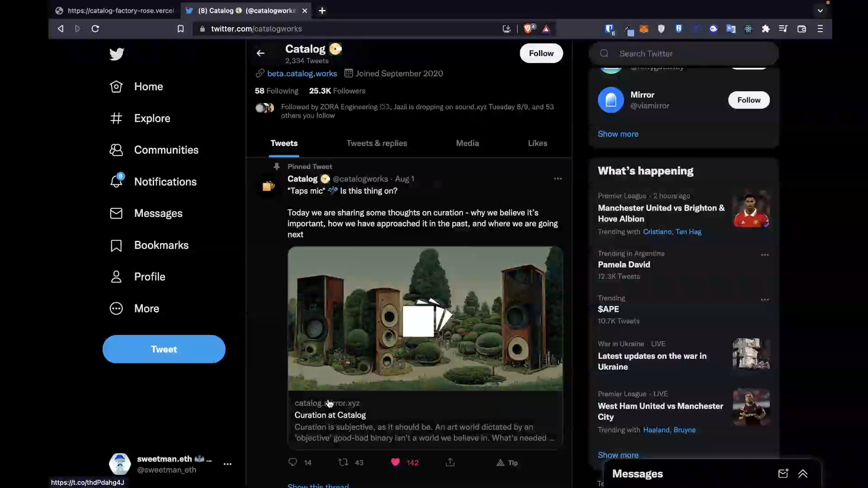
Task: Switch to the Likes tab
Action: (x=538, y=143)
